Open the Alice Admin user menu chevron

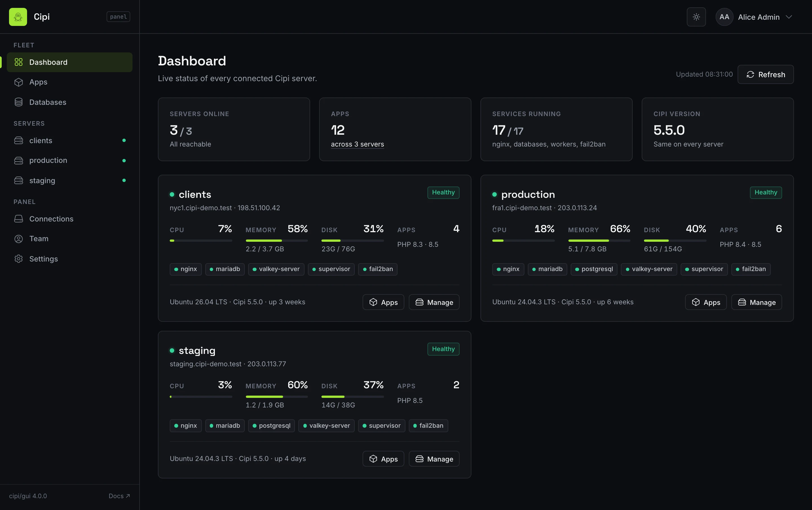[788, 17]
